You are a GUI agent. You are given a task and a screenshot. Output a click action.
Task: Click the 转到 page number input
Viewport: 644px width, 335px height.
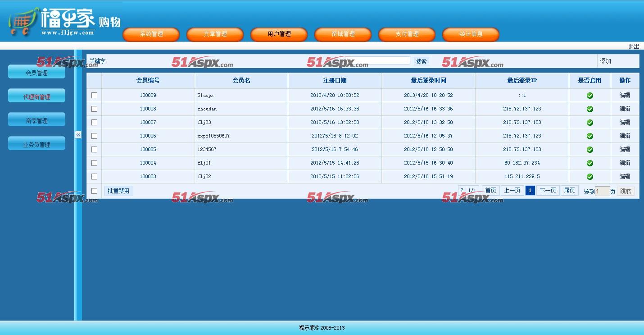(x=603, y=191)
